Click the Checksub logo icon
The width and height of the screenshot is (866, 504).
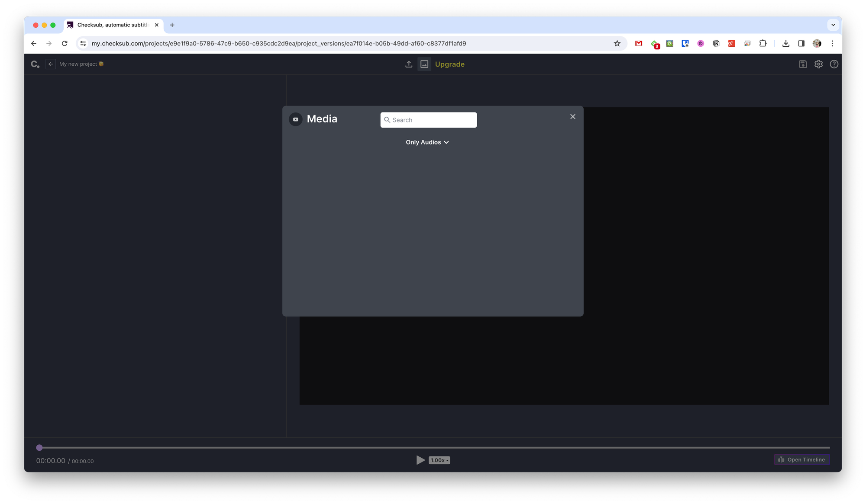pyautogui.click(x=35, y=64)
